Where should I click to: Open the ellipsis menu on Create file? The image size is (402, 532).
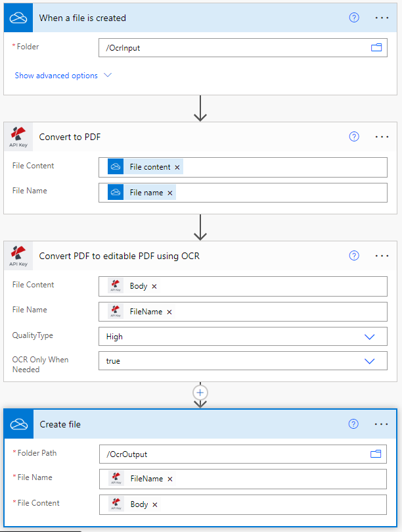pos(382,423)
